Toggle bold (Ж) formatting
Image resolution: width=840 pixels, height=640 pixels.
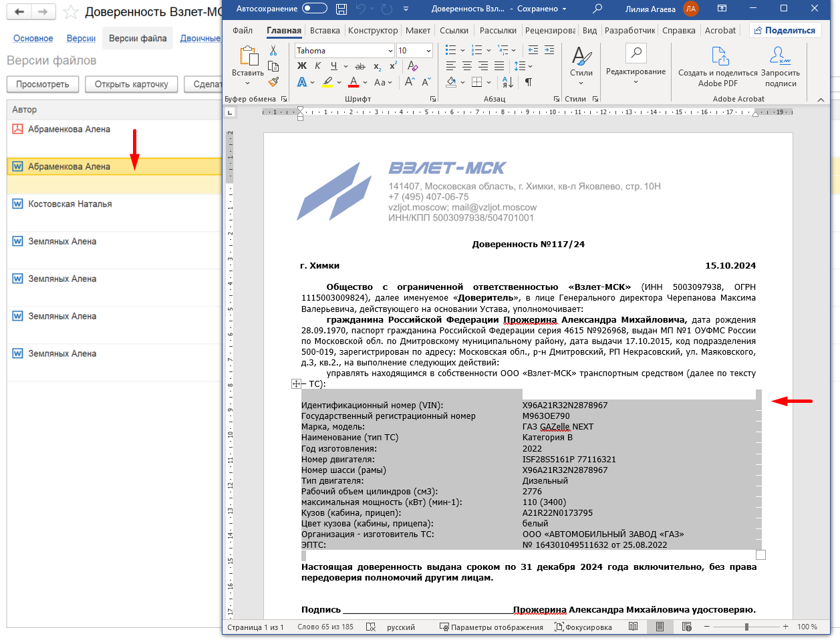pos(302,66)
